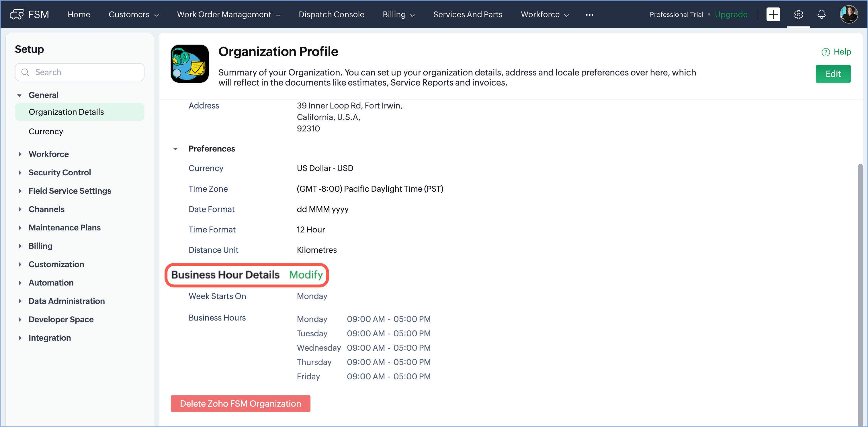
Task: Expand Maintenance Plans section
Action: coord(20,228)
